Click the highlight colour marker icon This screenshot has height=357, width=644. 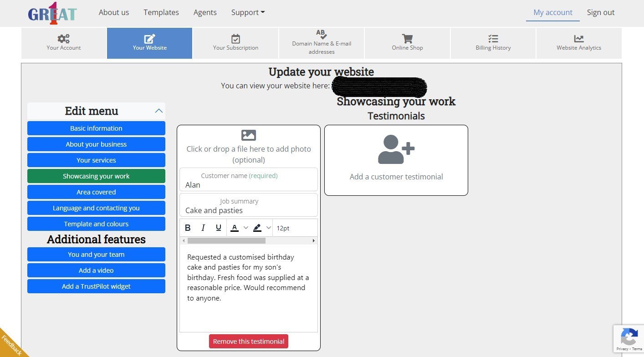click(257, 228)
